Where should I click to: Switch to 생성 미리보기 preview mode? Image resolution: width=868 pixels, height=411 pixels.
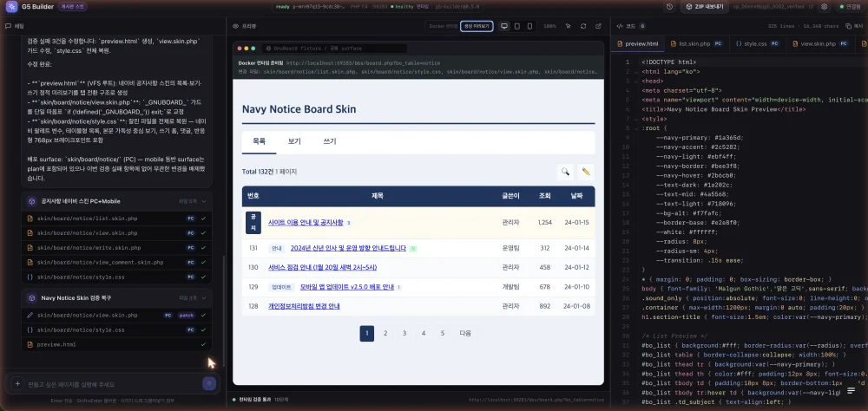click(477, 26)
